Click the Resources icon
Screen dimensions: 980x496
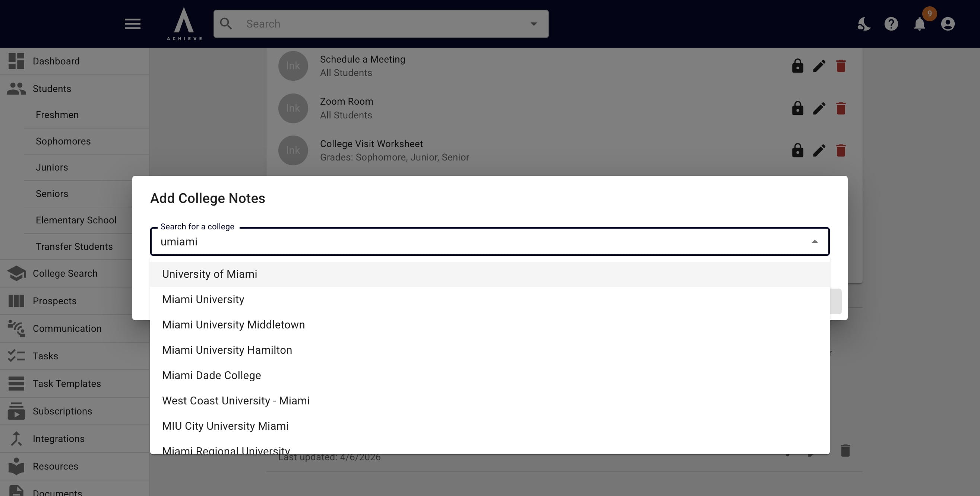pyautogui.click(x=16, y=466)
